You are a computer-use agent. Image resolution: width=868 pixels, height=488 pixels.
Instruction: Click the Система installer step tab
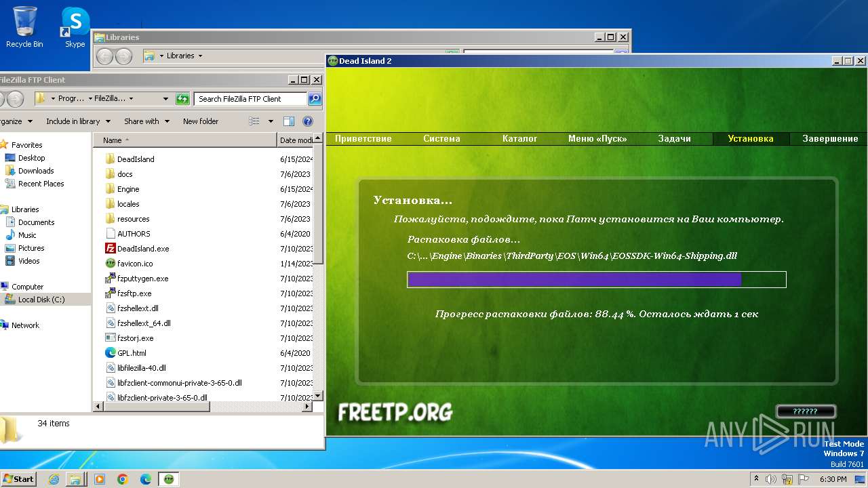[x=441, y=139]
